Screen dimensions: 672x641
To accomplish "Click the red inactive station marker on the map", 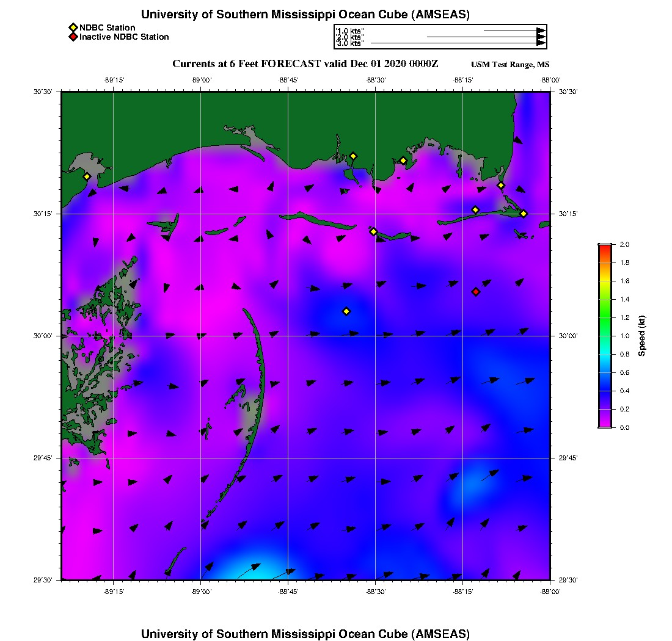I will [476, 292].
